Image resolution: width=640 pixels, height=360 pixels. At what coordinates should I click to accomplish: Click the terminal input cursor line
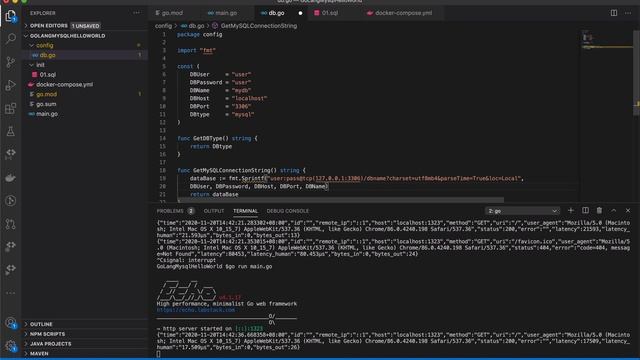click(x=158, y=354)
